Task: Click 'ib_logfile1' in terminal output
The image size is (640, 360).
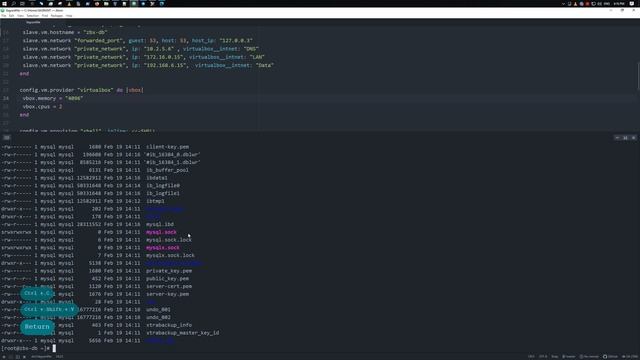Action: pyautogui.click(x=163, y=193)
